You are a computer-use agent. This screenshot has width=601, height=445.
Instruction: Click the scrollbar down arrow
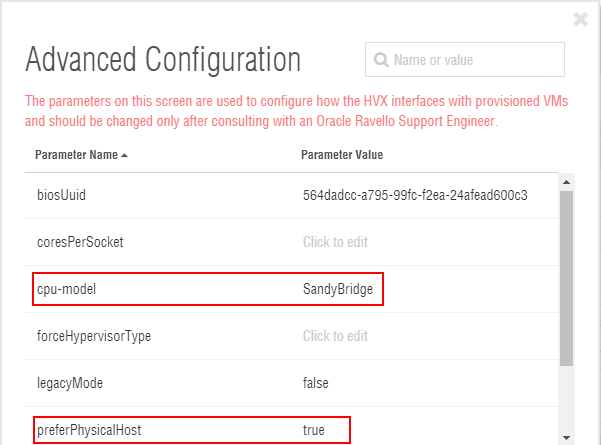coord(567,437)
